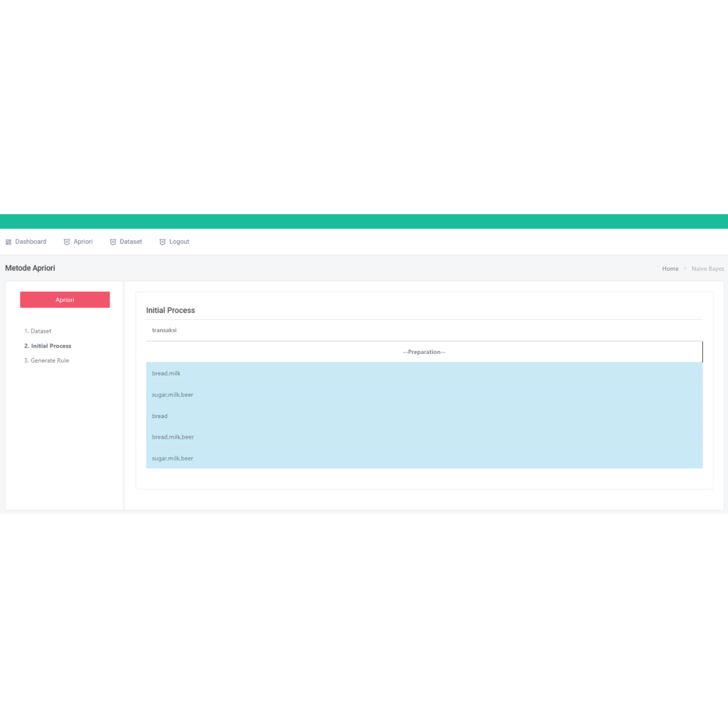728x728 pixels.
Task: Click the Initial Process heading
Action: tap(171, 310)
